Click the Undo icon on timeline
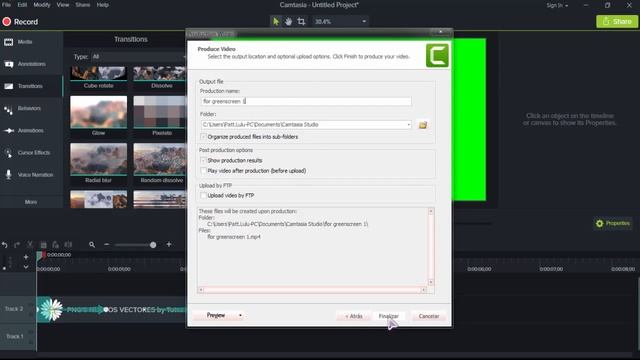Screen dimensions: 640x360 pyautogui.click(x=4, y=245)
